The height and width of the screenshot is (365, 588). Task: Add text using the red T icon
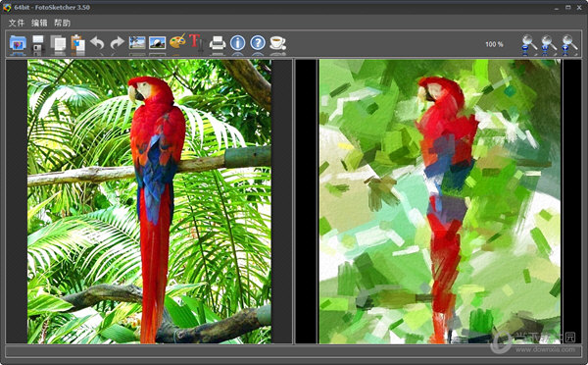(x=197, y=42)
